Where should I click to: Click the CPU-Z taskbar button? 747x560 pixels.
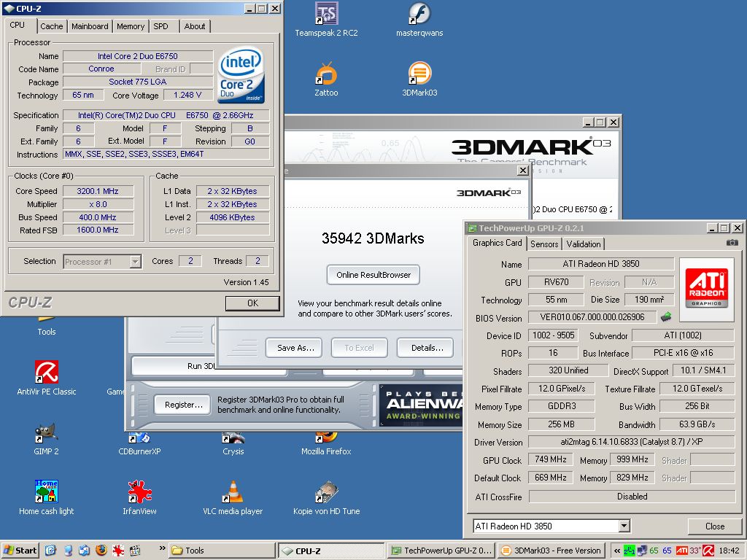(331, 551)
